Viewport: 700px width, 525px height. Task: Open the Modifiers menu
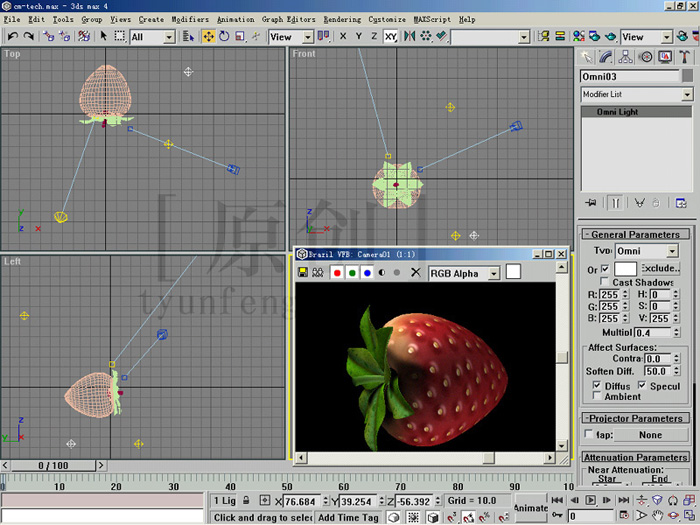tap(190, 19)
